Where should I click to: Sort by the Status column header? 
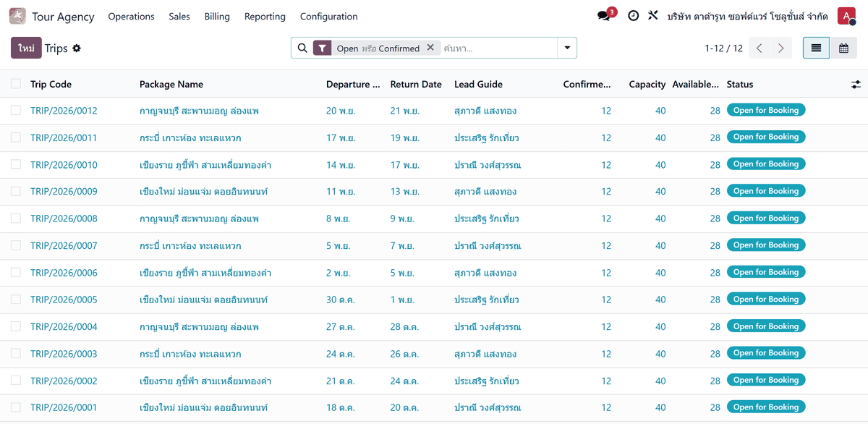click(x=740, y=84)
